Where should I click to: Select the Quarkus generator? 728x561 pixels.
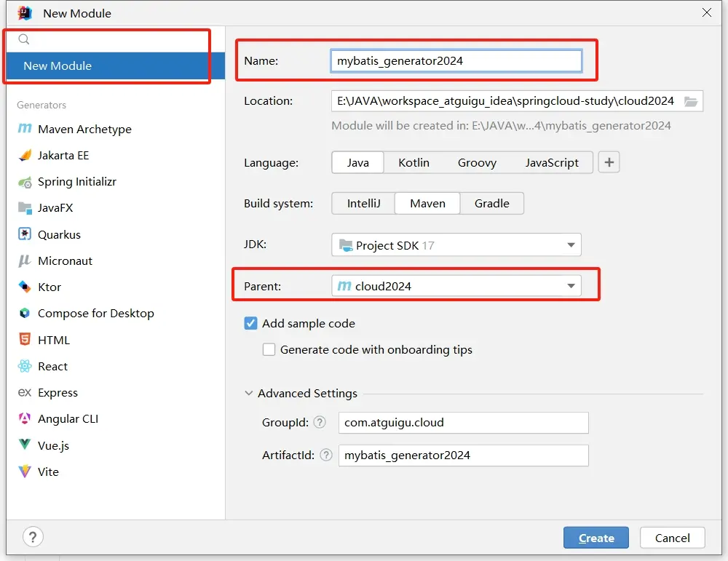click(x=59, y=234)
